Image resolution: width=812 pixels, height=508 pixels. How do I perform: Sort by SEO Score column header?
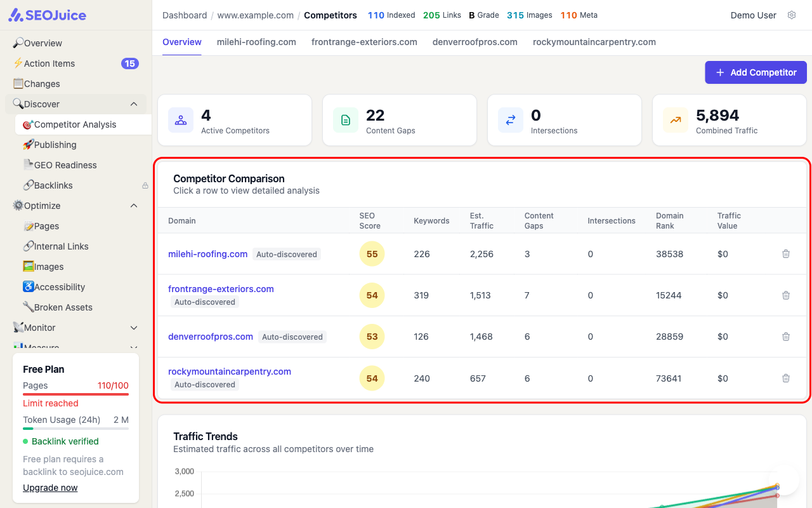pos(370,221)
